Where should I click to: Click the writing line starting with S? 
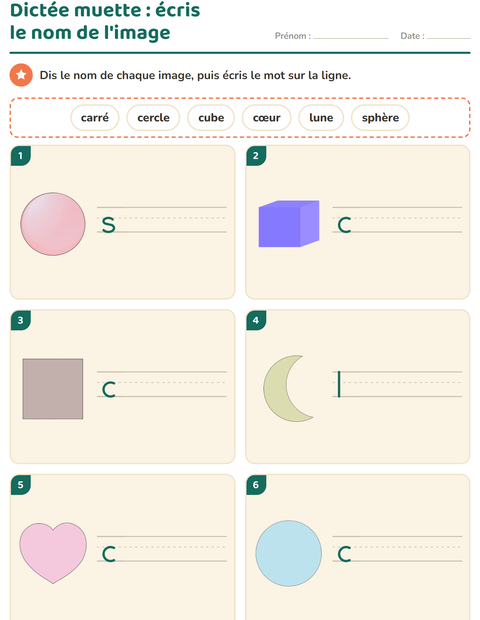[x=162, y=219]
